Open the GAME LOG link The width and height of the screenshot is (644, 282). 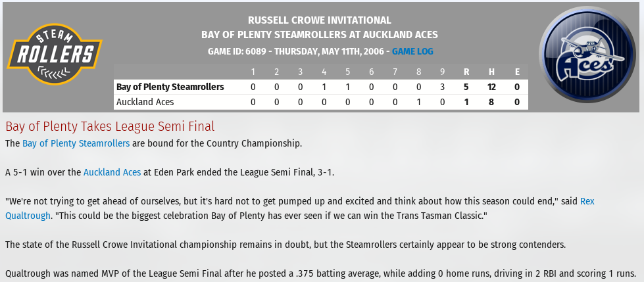(412, 52)
